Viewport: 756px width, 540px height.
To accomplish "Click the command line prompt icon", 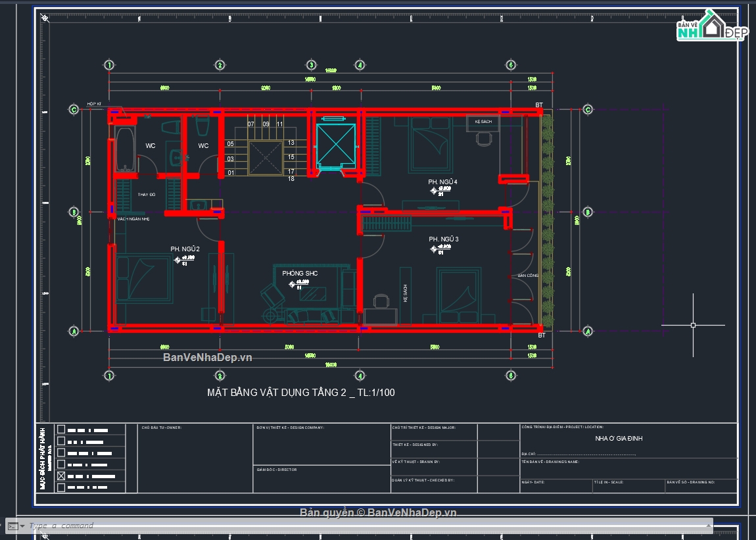I will tap(12, 526).
